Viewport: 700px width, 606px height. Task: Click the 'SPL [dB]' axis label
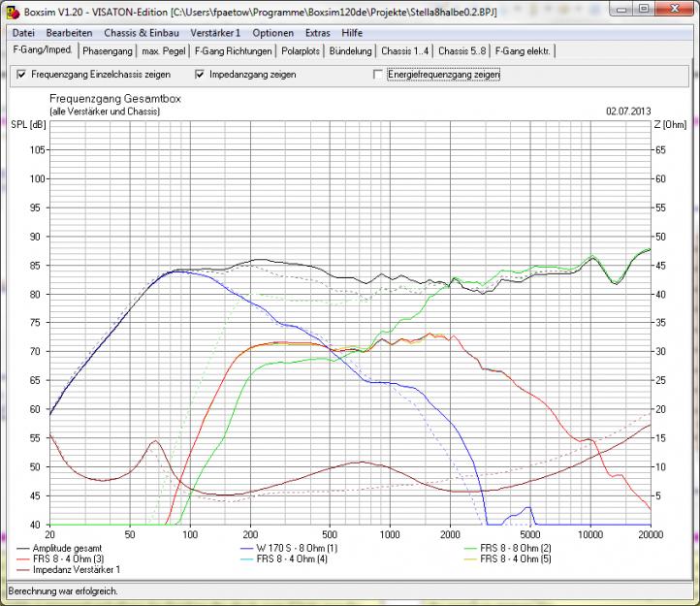[28, 125]
